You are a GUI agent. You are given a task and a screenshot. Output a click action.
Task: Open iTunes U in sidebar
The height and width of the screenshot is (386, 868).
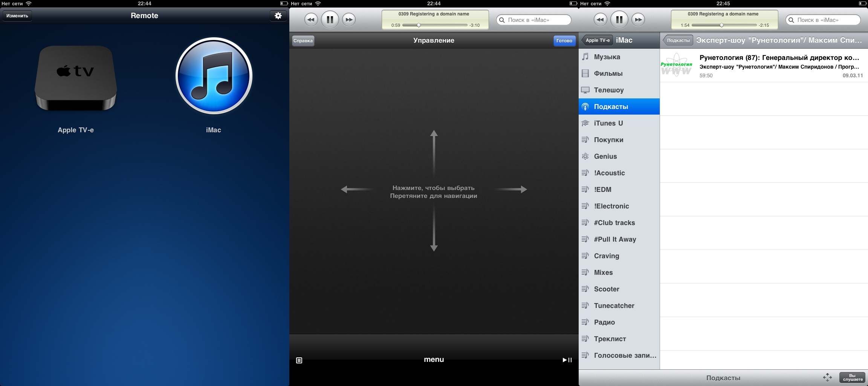click(619, 123)
